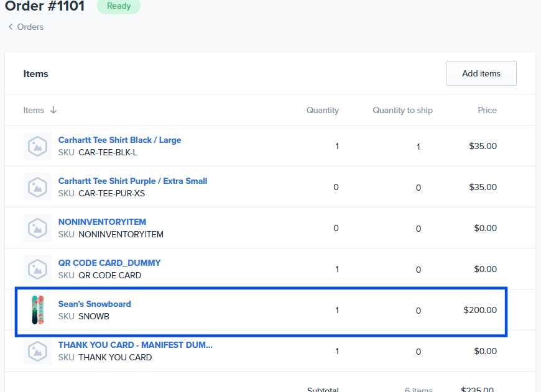This screenshot has width=541, height=392.
Task: Click placeholder image for Carhartt Black tee
Action: click(37, 146)
